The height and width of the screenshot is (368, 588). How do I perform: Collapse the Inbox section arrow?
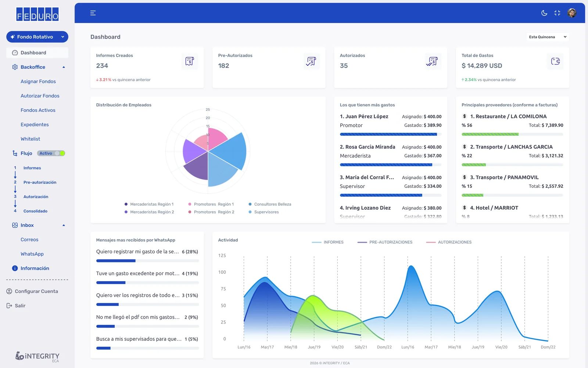[64, 225]
